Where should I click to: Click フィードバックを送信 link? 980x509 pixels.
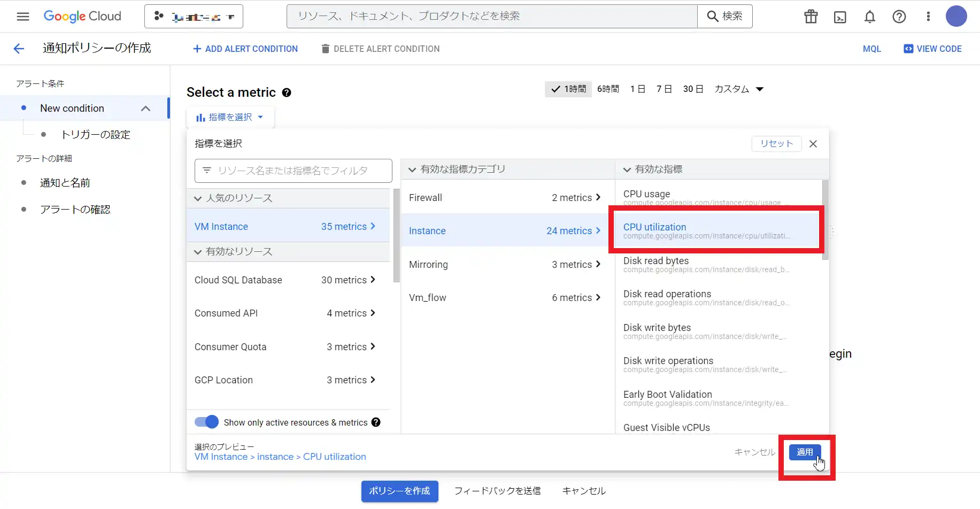(x=497, y=491)
